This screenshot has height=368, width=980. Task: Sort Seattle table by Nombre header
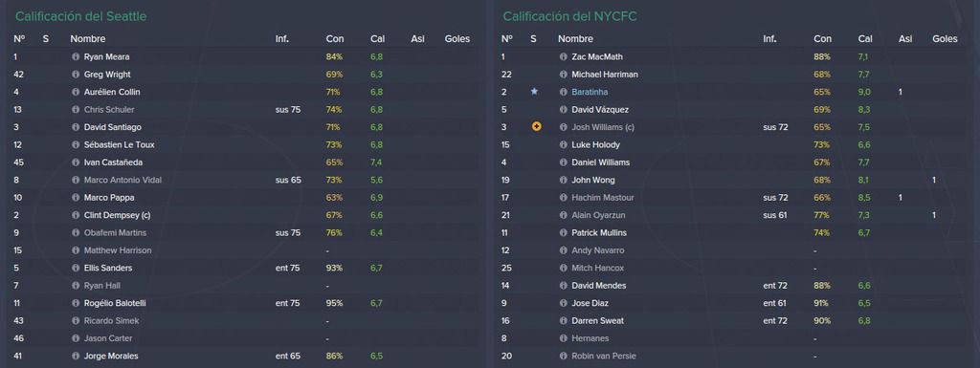pyautogui.click(x=87, y=38)
